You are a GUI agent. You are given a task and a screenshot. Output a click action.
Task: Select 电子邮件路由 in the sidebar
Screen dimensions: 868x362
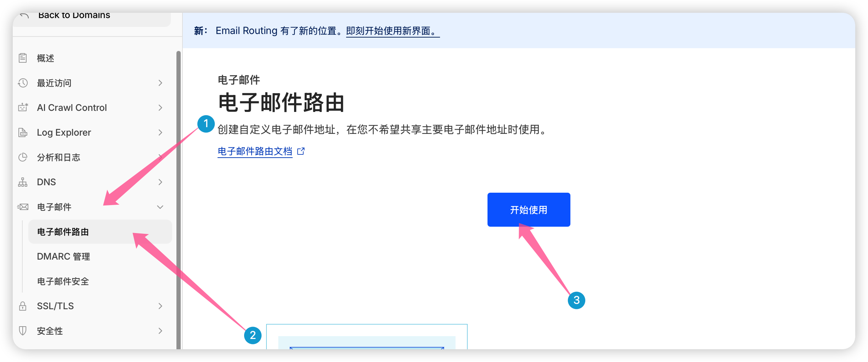click(63, 232)
